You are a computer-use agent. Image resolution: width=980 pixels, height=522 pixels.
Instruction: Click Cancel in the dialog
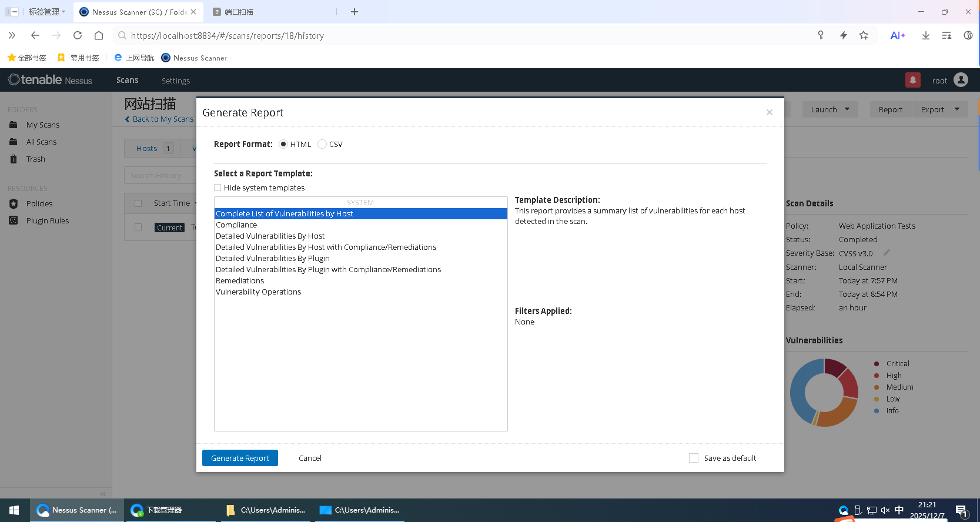(x=310, y=458)
